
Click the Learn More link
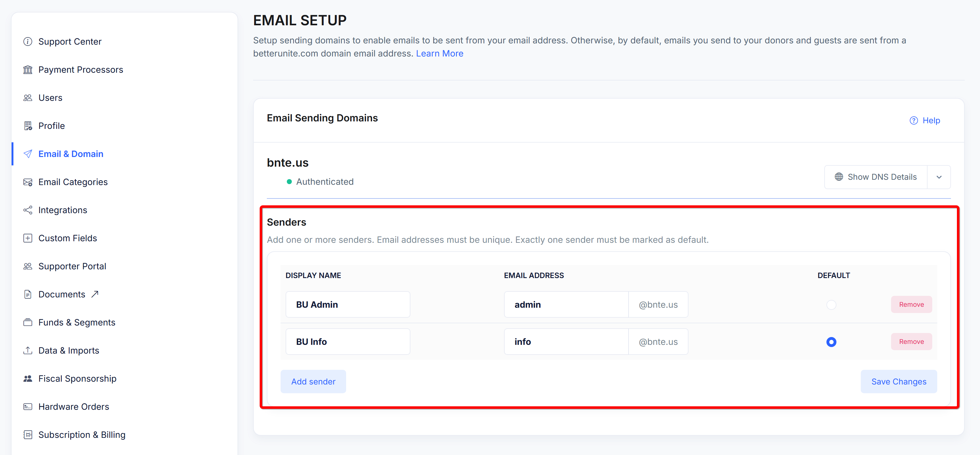pos(439,54)
